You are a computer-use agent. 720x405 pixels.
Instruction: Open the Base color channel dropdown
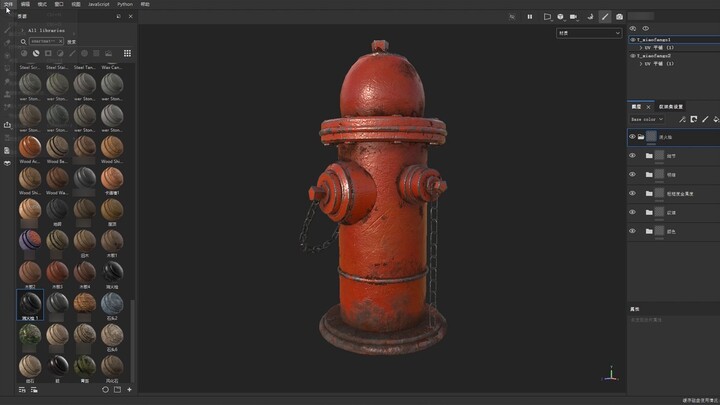pos(646,119)
